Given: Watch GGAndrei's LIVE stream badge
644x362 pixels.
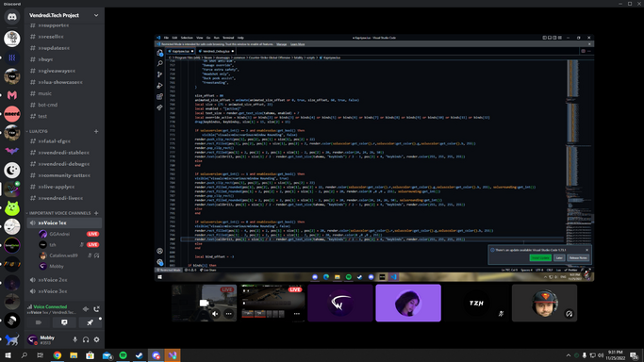Looking at the screenshot, I should [x=92, y=234].
